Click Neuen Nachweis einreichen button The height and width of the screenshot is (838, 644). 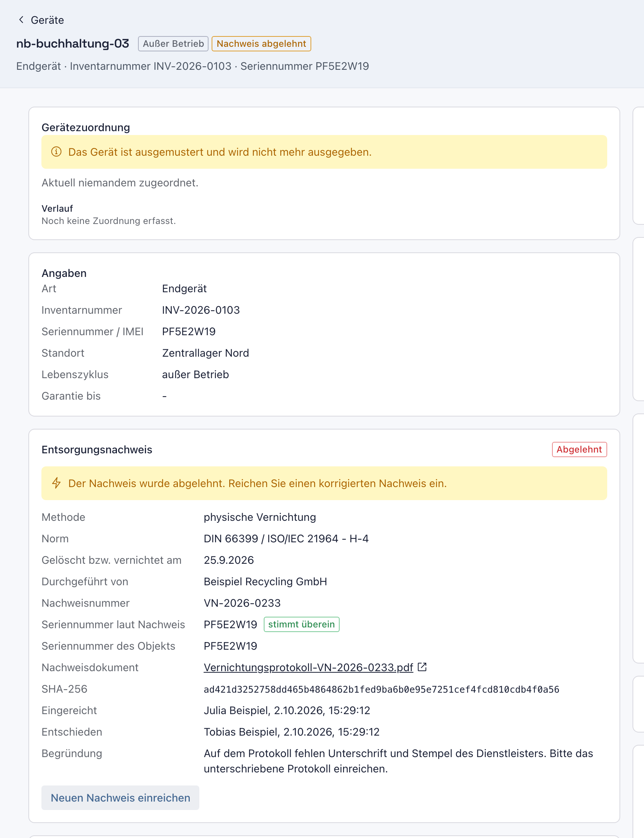tap(120, 798)
